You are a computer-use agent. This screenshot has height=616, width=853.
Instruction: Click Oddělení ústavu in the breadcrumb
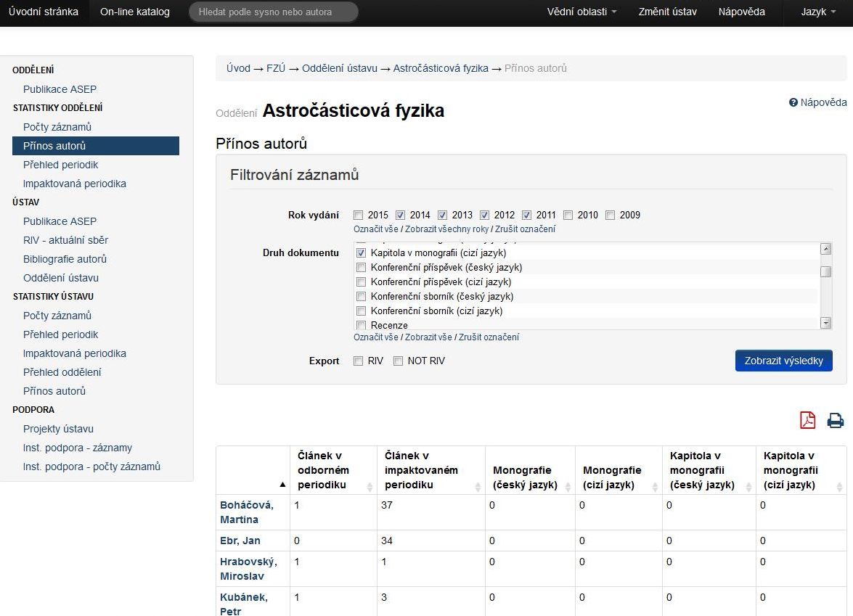coord(340,68)
